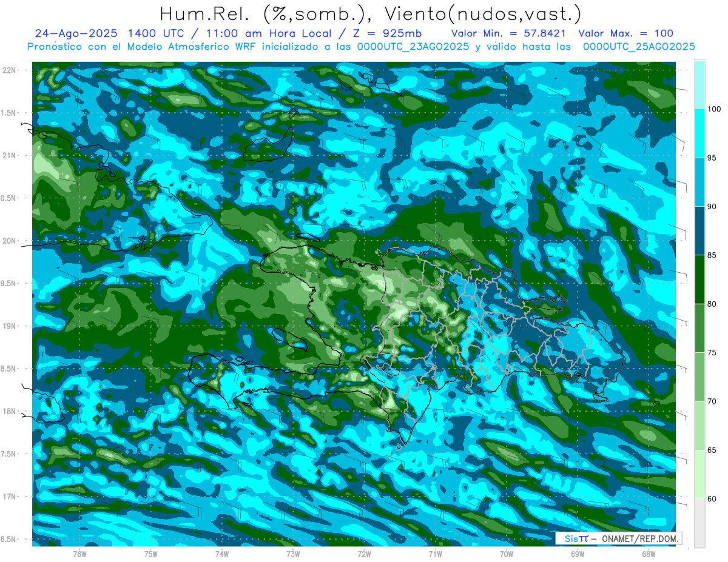Pick the 70–75 green color band
This screenshot has width=728, height=562.
click(x=699, y=376)
